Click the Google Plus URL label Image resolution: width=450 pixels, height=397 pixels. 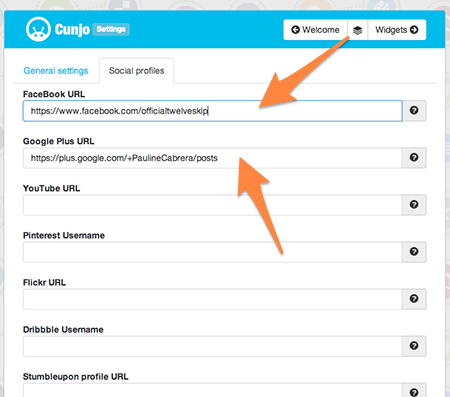pyautogui.click(x=59, y=141)
